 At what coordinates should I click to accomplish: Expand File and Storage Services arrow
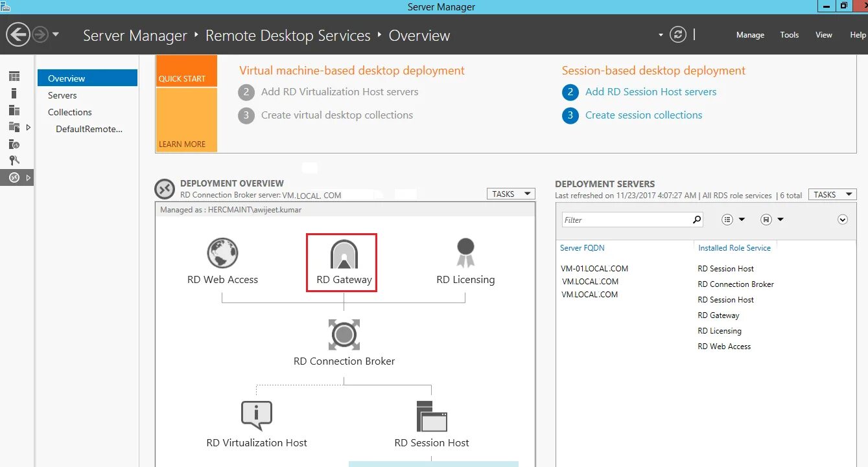tap(29, 128)
